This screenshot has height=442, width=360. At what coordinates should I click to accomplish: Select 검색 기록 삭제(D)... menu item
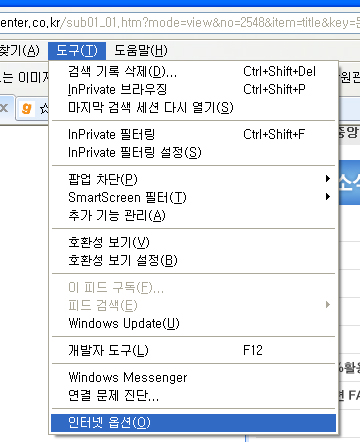tap(193, 71)
